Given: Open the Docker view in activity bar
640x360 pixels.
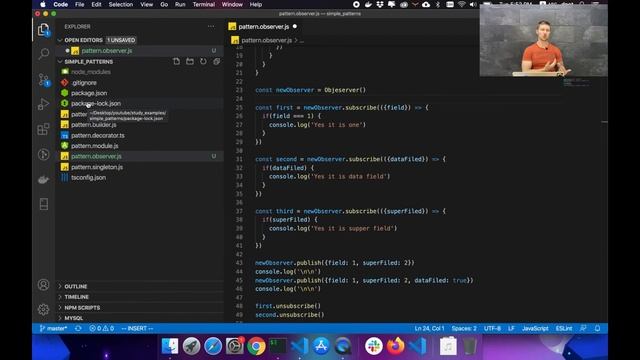Looking at the screenshot, I should [x=43, y=180].
